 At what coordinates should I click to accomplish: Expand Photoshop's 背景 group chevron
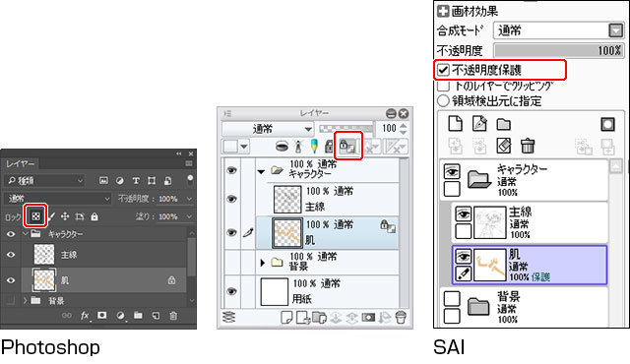pyautogui.click(x=25, y=300)
